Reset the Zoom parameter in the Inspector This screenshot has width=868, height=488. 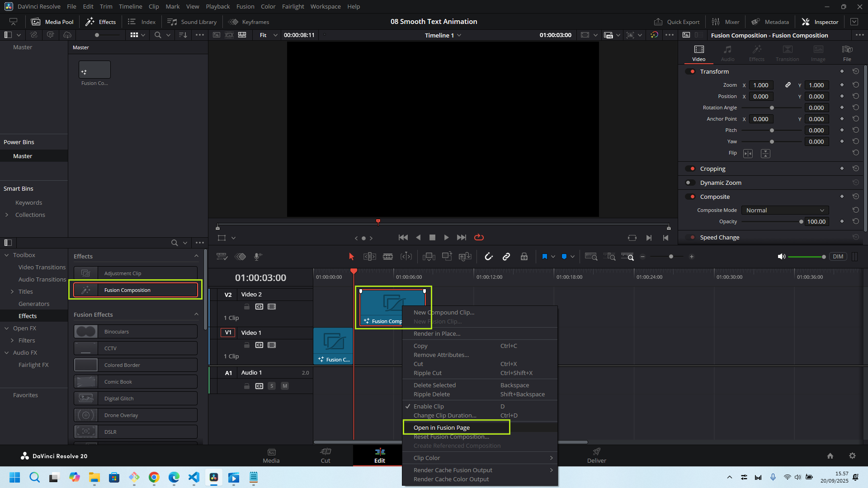(x=856, y=85)
